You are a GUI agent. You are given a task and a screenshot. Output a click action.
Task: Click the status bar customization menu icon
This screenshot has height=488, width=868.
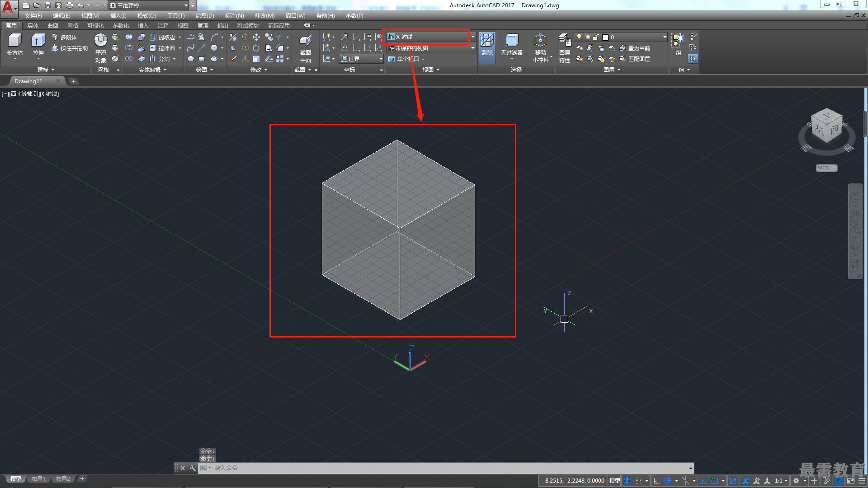tap(862, 481)
